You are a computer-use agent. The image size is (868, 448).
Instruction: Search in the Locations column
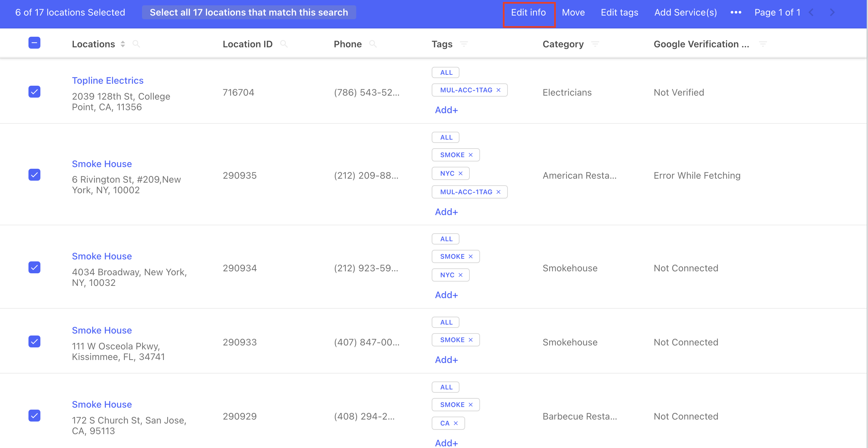point(136,44)
